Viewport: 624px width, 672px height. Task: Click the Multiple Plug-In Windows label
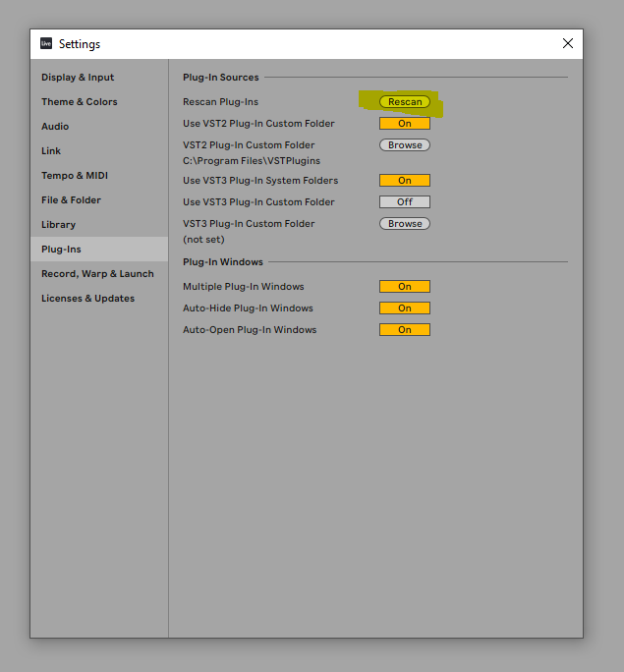[244, 286]
